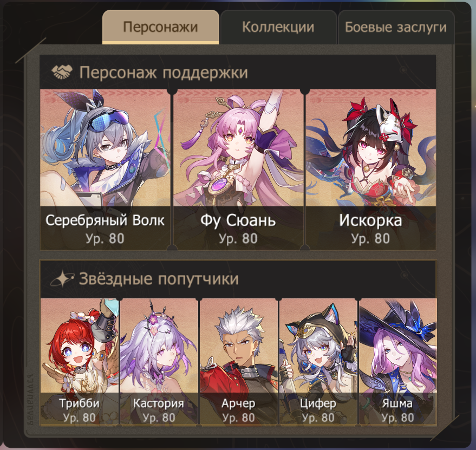Click the Фу Сюань name label
This screenshot has width=476, height=450.
(x=238, y=220)
